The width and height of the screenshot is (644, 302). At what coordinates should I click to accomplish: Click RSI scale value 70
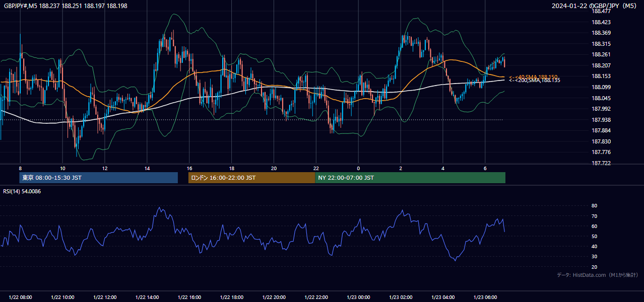(x=594, y=216)
